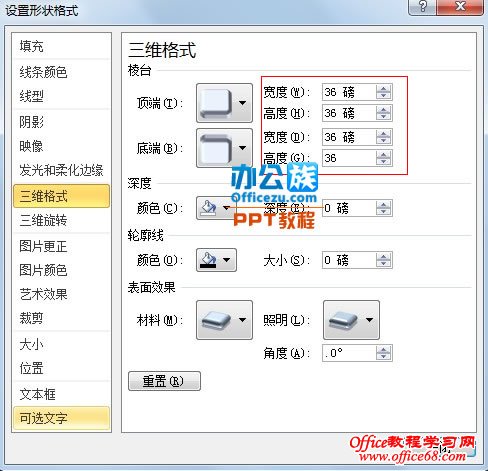Screen dimensions: 488x471
Task: Click the top bevel 高度(H) input field
Action: (349, 113)
